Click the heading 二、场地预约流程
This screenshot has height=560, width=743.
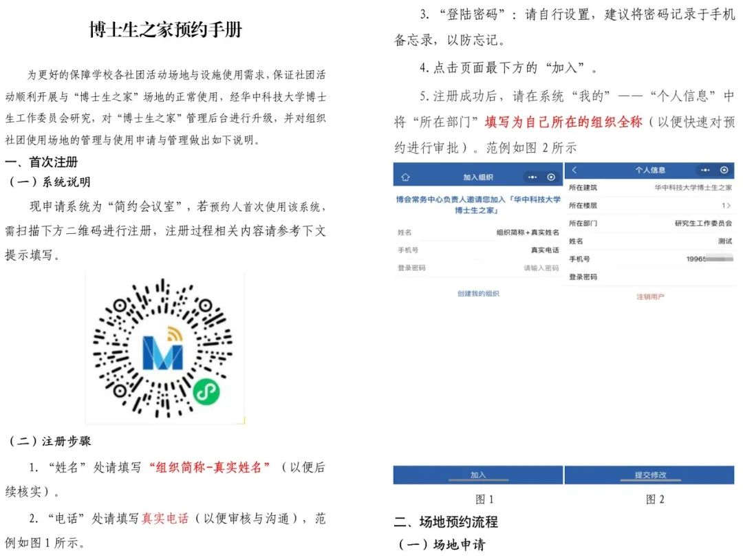446,521
